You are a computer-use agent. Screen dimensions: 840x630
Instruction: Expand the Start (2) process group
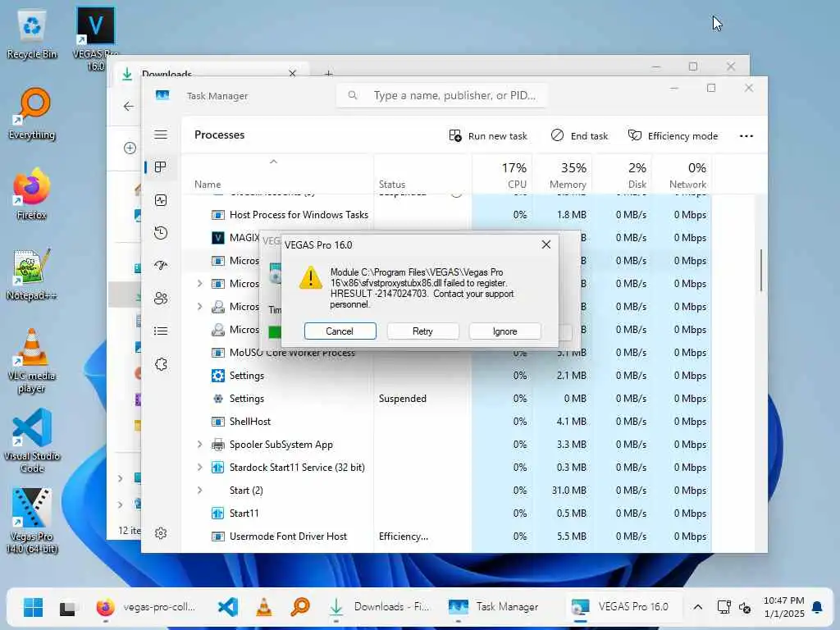(x=200, y=491)
